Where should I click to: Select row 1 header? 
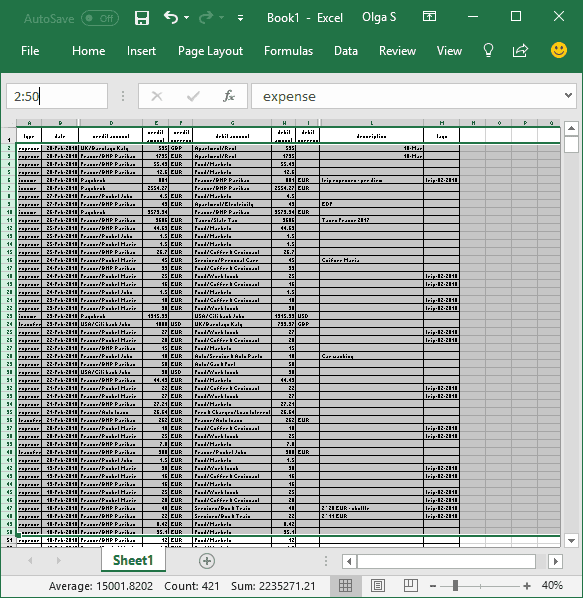pyautogui.click(x=8, y=136)
